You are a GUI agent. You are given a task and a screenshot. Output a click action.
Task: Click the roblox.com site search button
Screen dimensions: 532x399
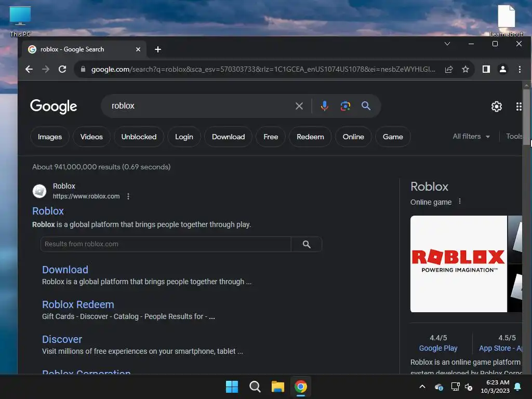(307, 244)
